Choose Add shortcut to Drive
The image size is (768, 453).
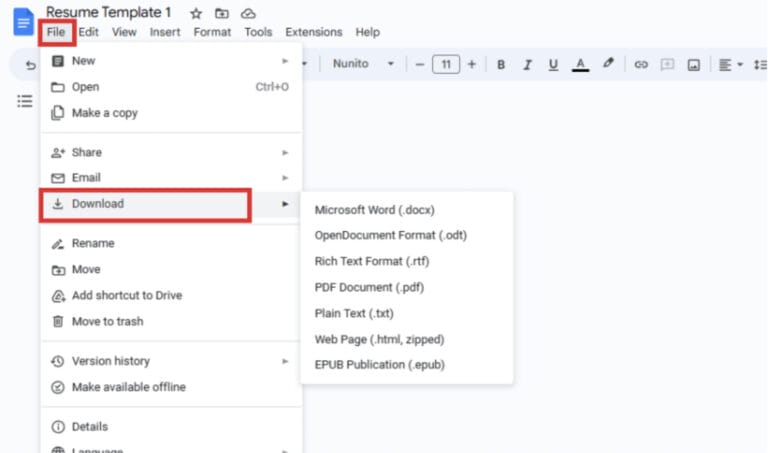click(x=170, y=295)
